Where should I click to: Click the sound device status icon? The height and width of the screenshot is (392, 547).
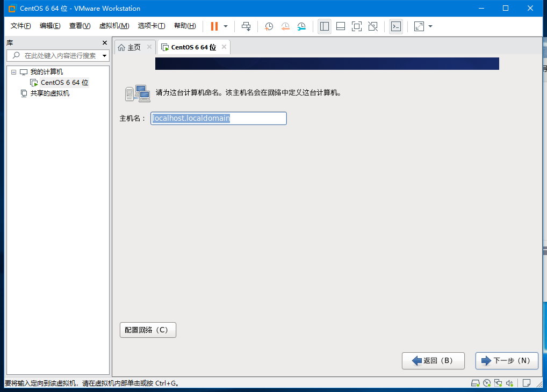point(508,383)
